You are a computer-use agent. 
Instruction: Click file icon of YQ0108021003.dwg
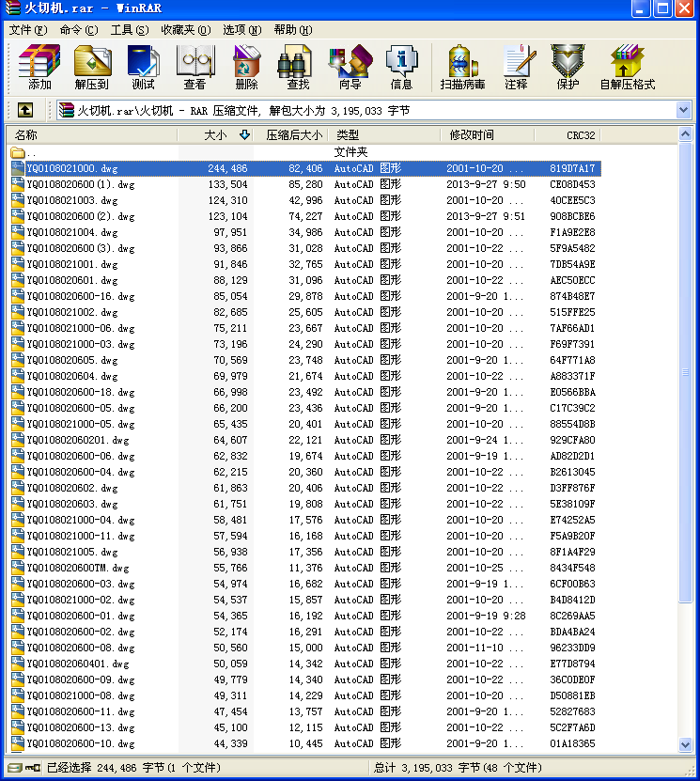tap(18, 200)
